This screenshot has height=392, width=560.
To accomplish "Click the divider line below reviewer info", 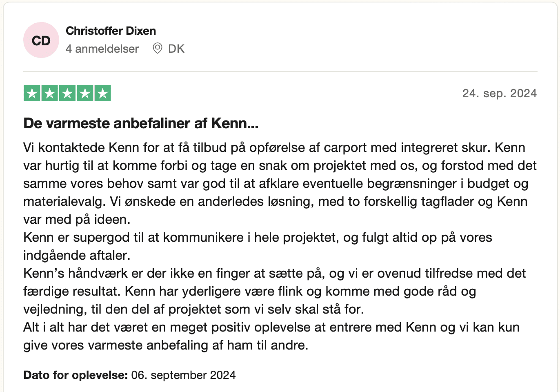I will [x=280, y=71].
